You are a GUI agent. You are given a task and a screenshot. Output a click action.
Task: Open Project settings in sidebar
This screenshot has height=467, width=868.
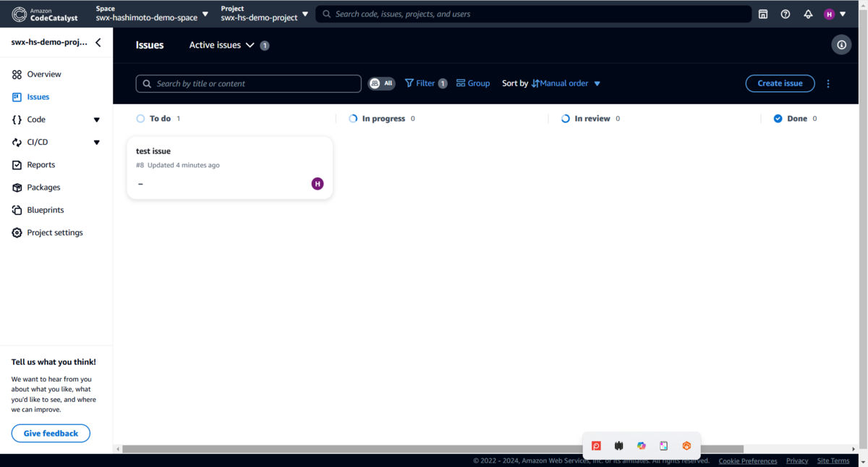tap(56, 232)
